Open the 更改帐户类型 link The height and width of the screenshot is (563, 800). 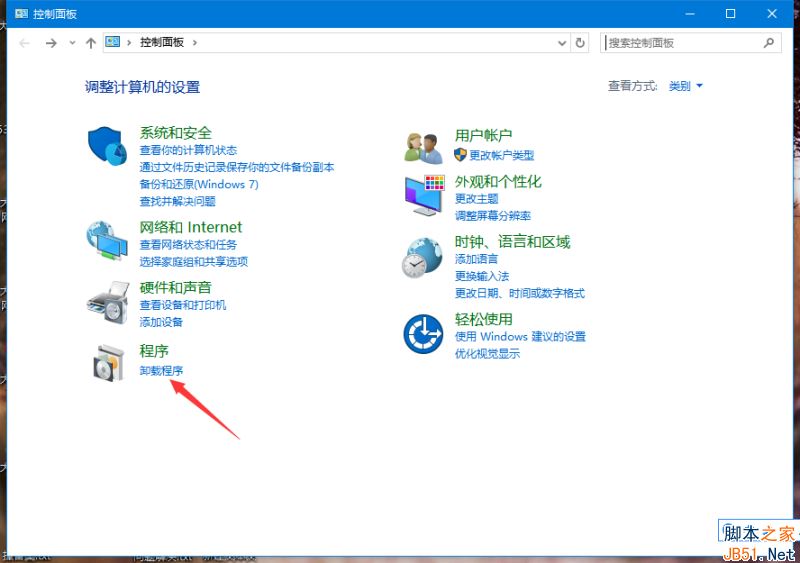tap(501, 155)
